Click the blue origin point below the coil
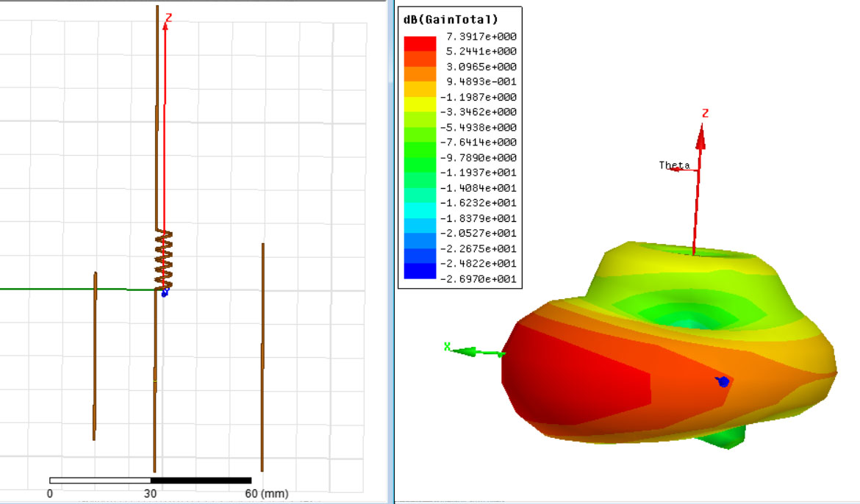 tap(165, 292)
